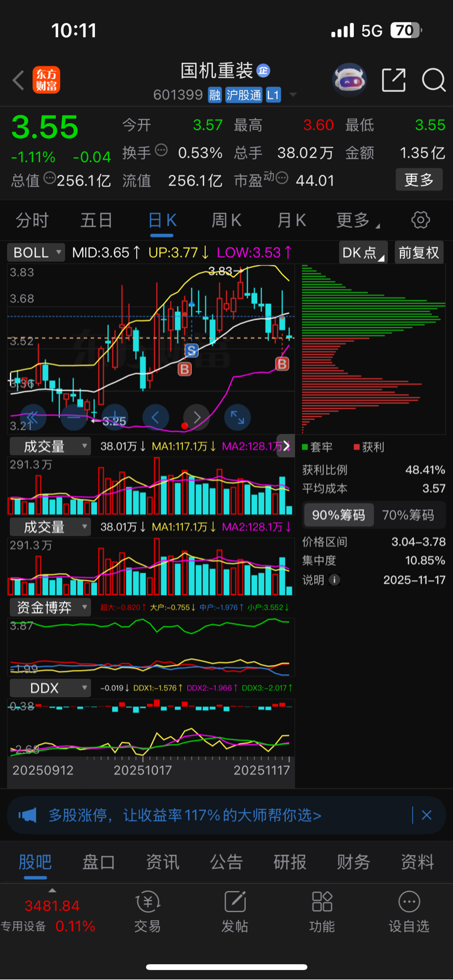This screenshot has width=453, height=980.
Task: Collapse side panel with chevron arrow
Action: pyautogui.click(x=286, y=446)
